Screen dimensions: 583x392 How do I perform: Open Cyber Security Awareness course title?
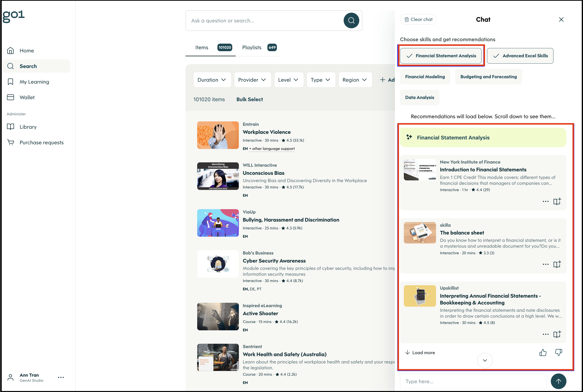click(x=274, y=261)
